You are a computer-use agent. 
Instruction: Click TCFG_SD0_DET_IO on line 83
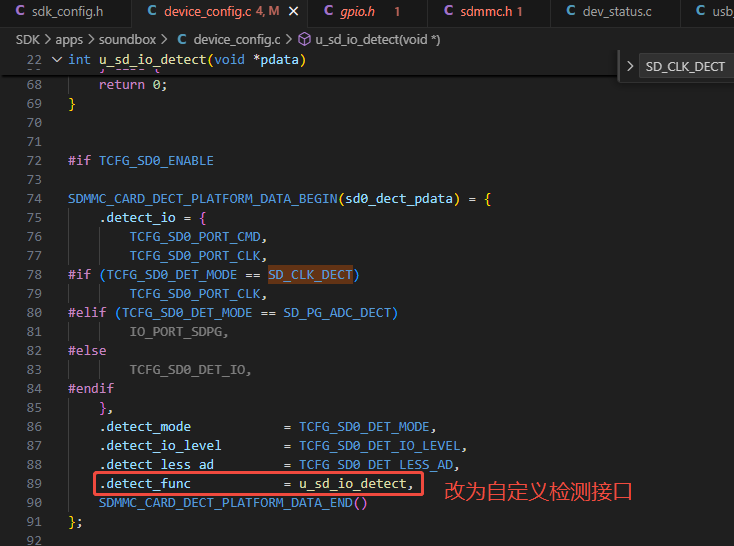coord(187,369)
